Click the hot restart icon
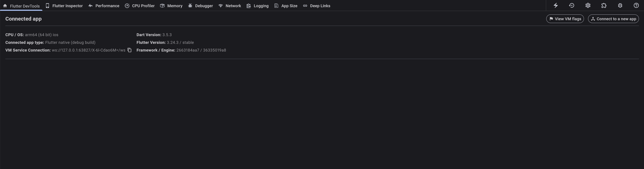 pyautogui.click(x=572, y=6)
